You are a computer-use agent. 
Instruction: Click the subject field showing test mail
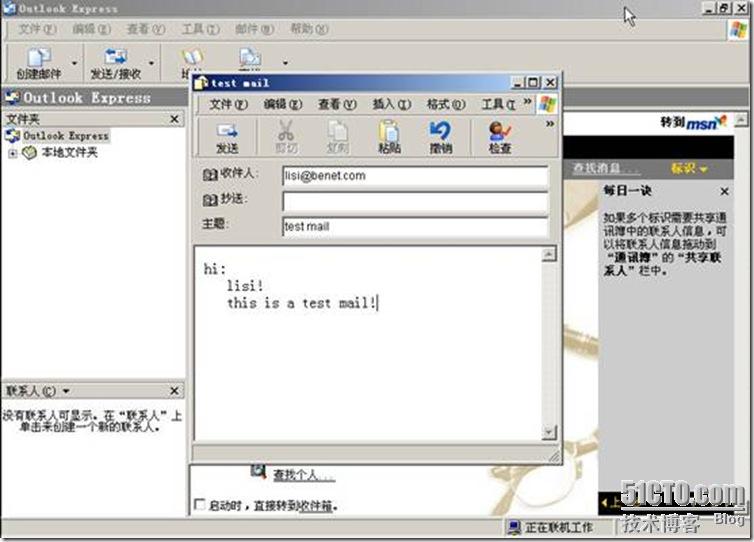415,227
